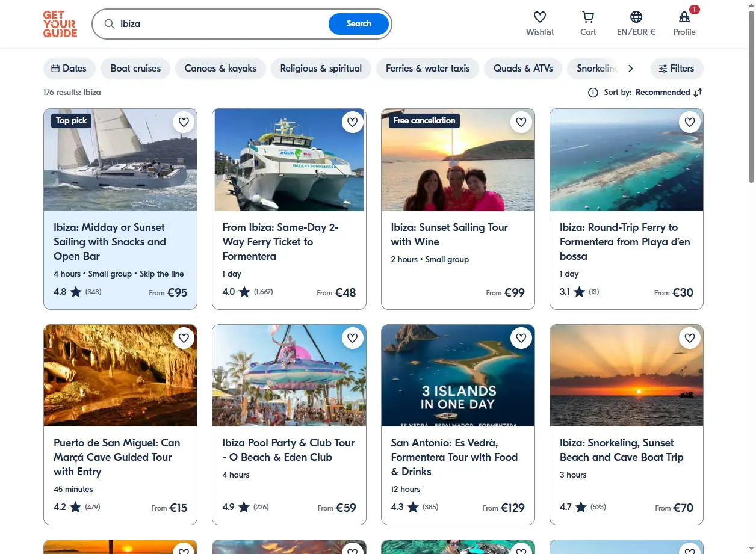This screenshot has height=554, width=756.
Task: Wishlist the Midday or Sunset Sailing card
Action: click(x=184, y=123)
